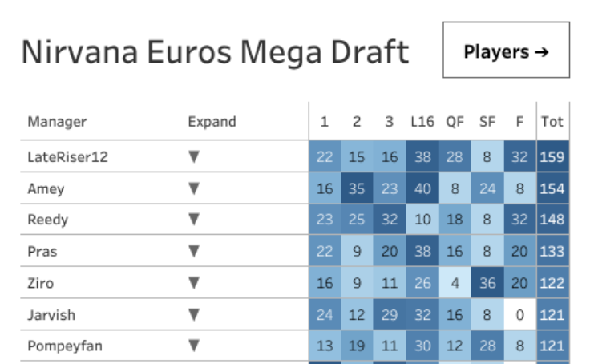Click the SF column header
The height and width of the screenshot is (364, 590).
point(487,122)
